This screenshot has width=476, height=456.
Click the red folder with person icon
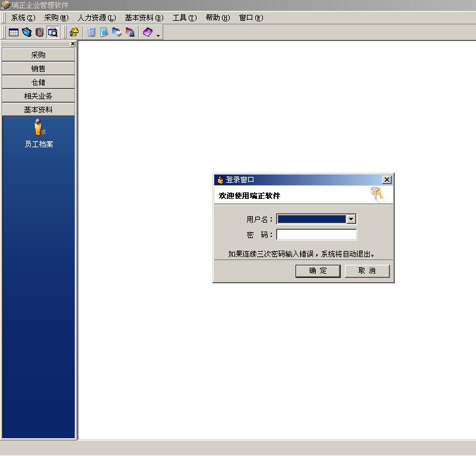coord(130,32)
